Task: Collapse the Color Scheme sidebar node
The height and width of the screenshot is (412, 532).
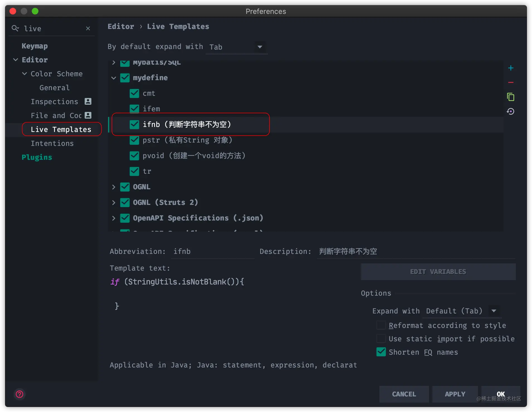Action: pyautogui.click(x=25, y=74)
